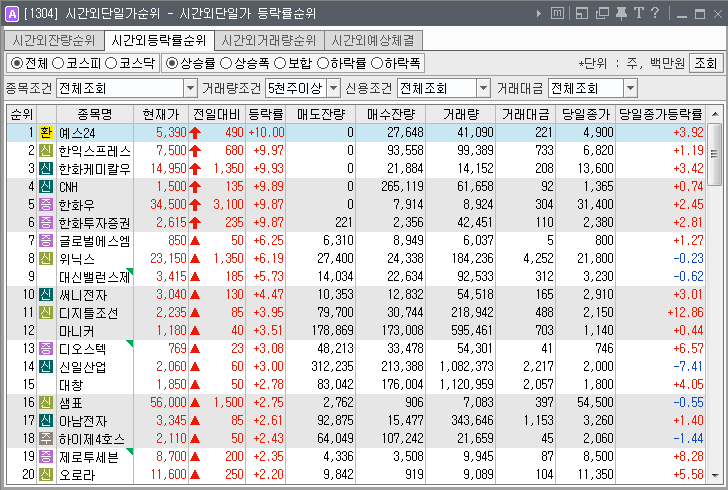728x490 pixels.
Task: Click the purple A app icon in title bar
Action: (11, 14)
